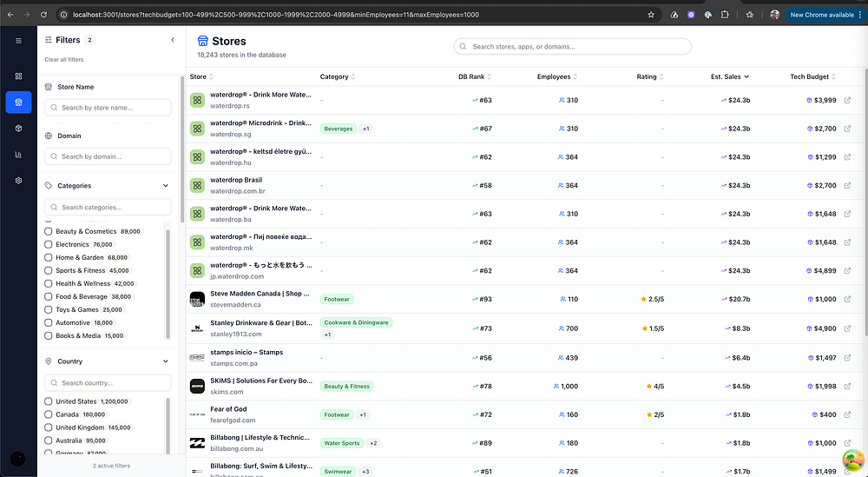Open the analytics chart icon in sidebar
The width and height of the screenshot is (868, 477).
tap(18, 155)
